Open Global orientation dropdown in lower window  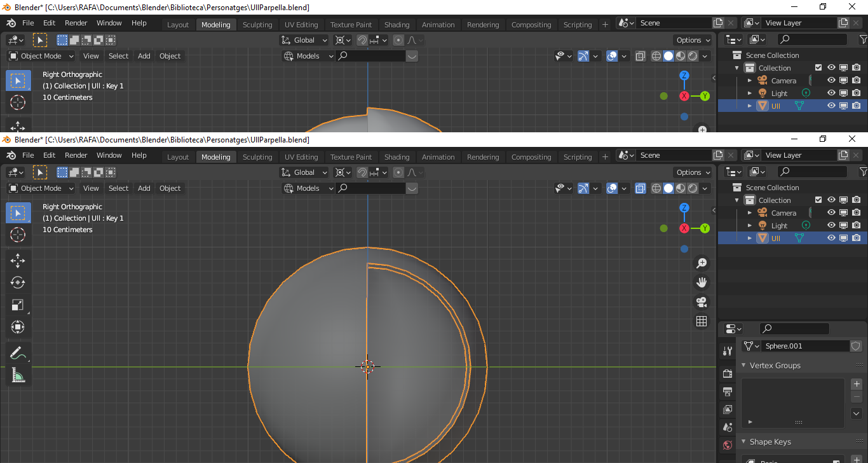coord(304,172)
